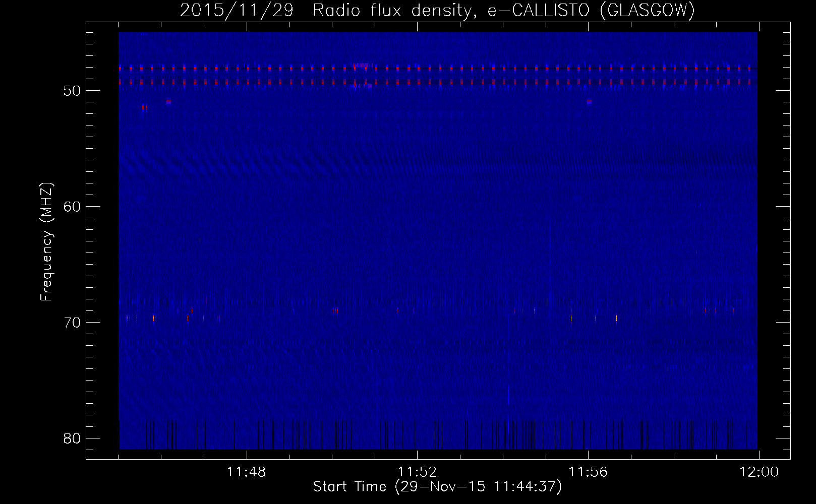
Task: Click the lower dotted red interference line
Action: tap(438, 82)
